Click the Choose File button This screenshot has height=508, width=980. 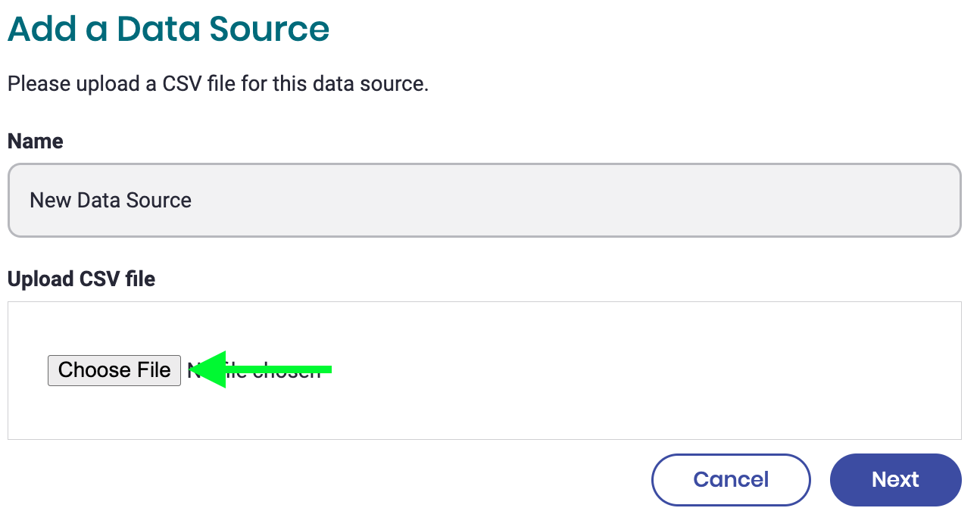point(114,370)
